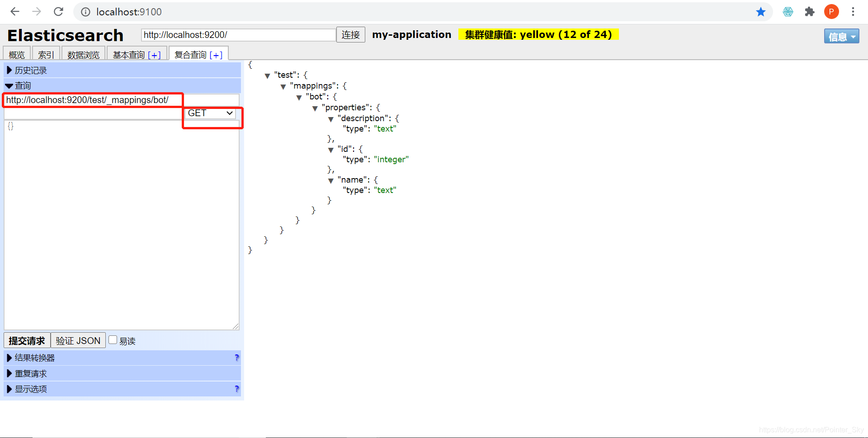
Task: Expand the 结果转换器 result transformer section
Action: click(122, 358)
